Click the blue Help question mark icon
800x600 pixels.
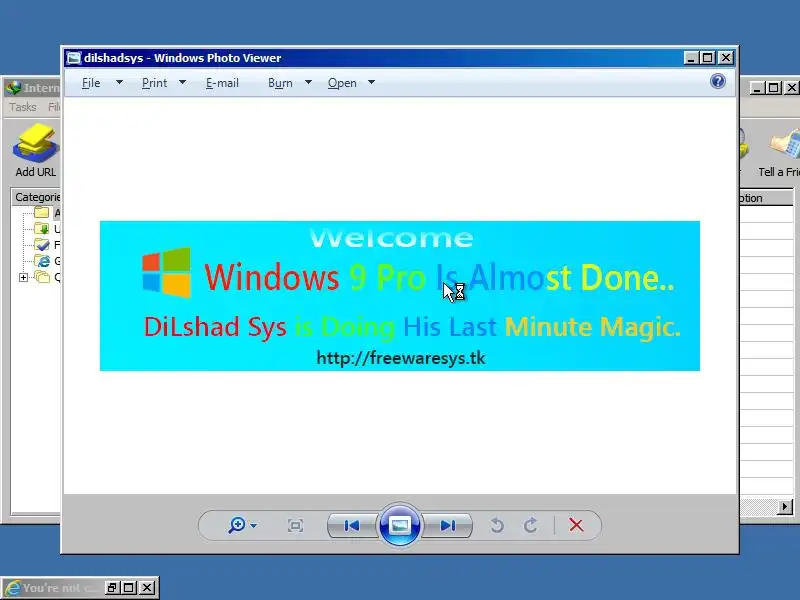pos(717,81)
